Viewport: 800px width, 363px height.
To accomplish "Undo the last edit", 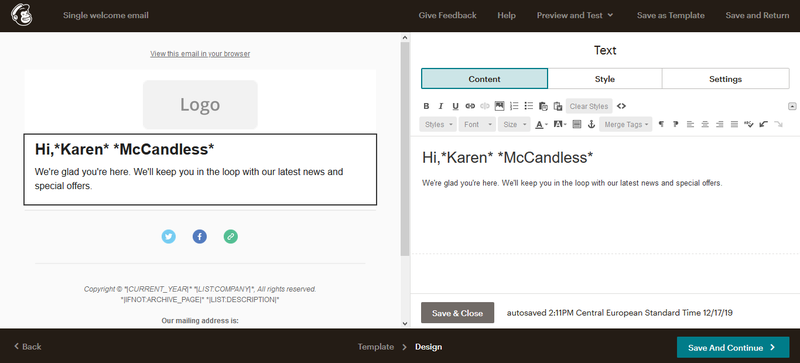I will click(x=764, y=125).
